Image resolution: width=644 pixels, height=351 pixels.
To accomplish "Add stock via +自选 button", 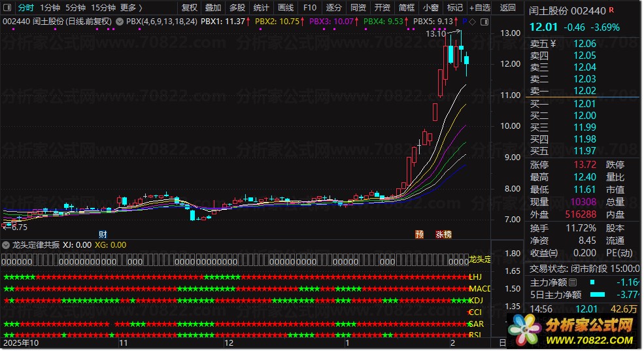I will point(480,8).
